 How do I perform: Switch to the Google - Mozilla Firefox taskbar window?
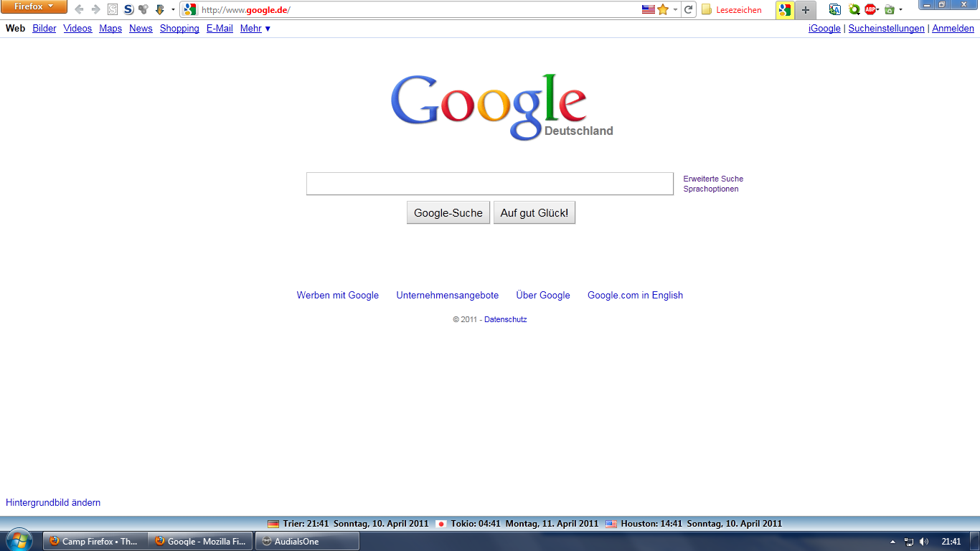pos(200,542)
